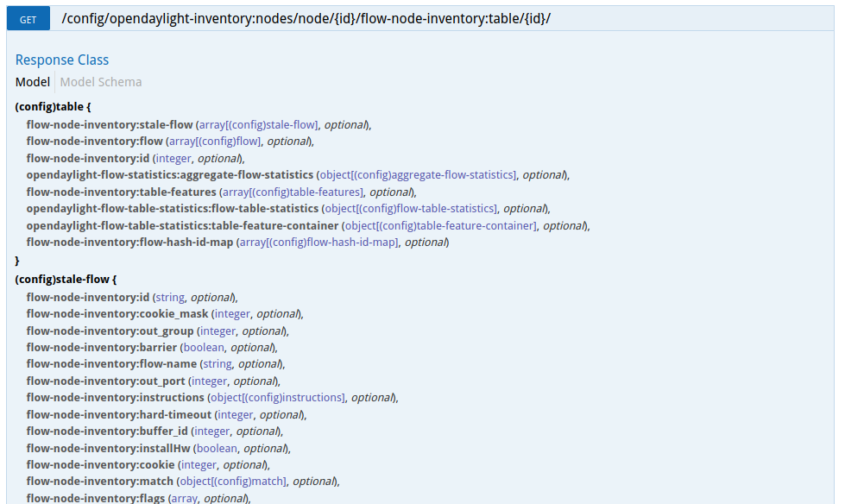845x504 pixels.
Task: Click object[(config)instructions] type reference
Action: (x=278, y=397)
